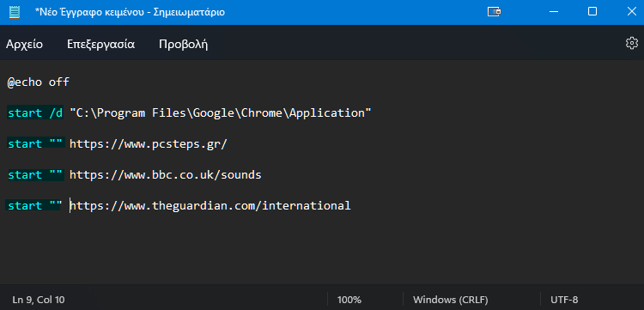Viewport: 644px width, 310px height.
Task: Click the compact overlay icon in title bar
Action: [494, 12]
